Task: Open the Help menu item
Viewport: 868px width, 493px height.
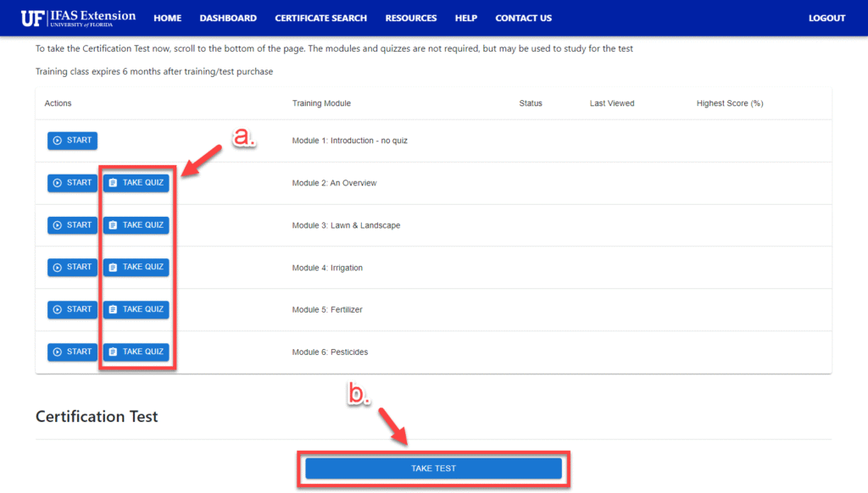Action: tap(465, 19)
